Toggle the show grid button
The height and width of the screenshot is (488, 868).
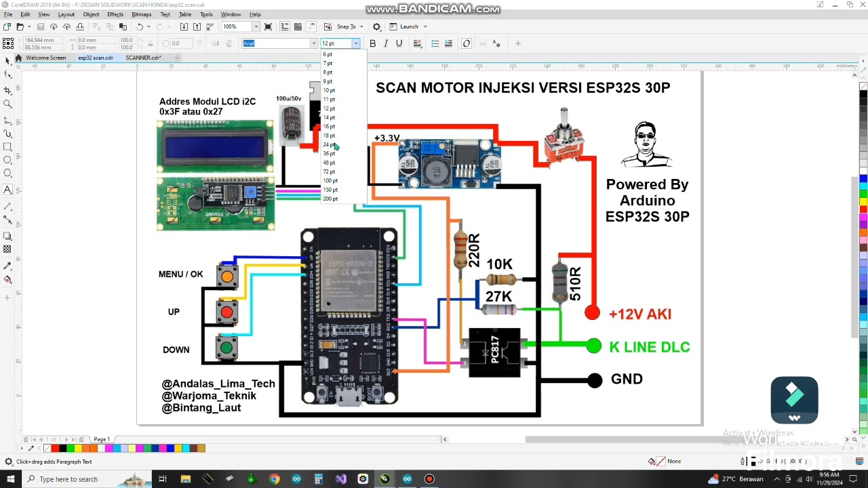click(x=298, y=26)
